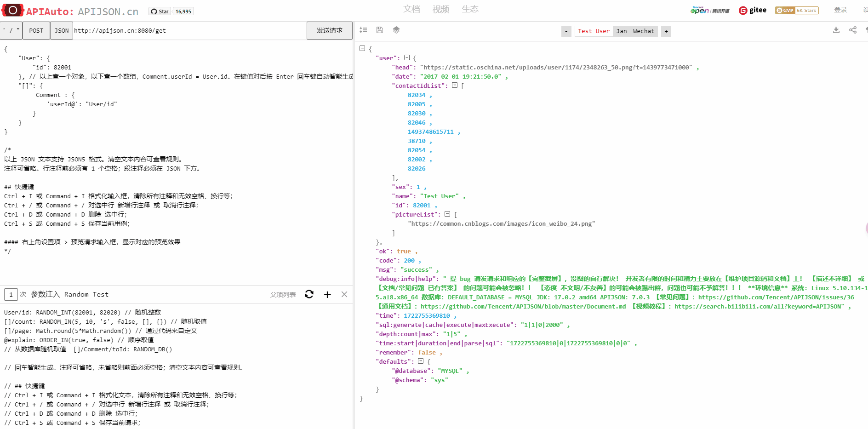
Task: Click the 'userId@': "User/id" line
Action: pos(82,104)
